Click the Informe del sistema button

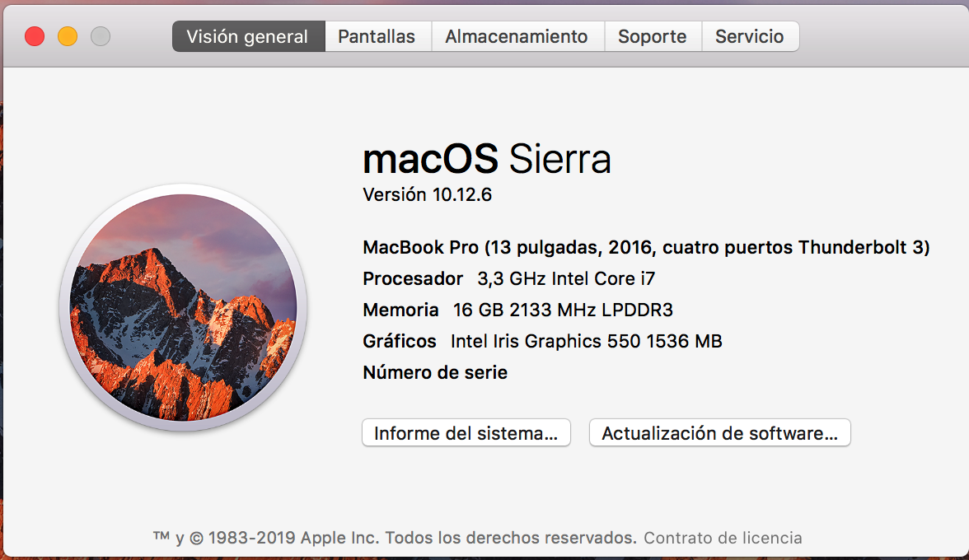pos(466,433)
